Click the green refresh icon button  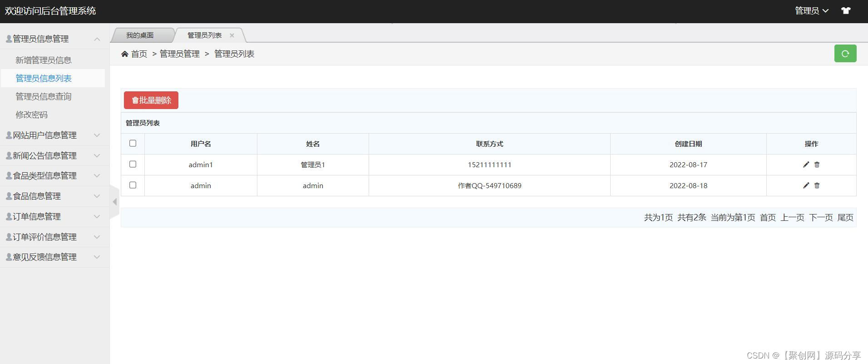point(845,54)
